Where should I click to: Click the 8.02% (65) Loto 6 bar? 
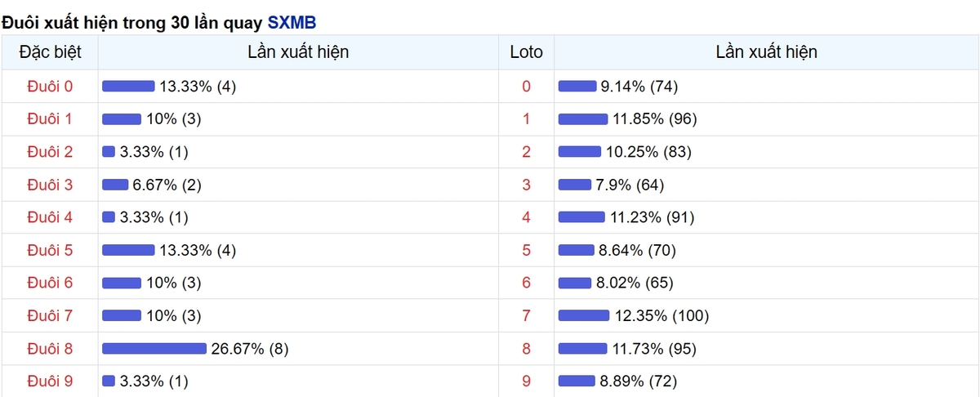575,283
